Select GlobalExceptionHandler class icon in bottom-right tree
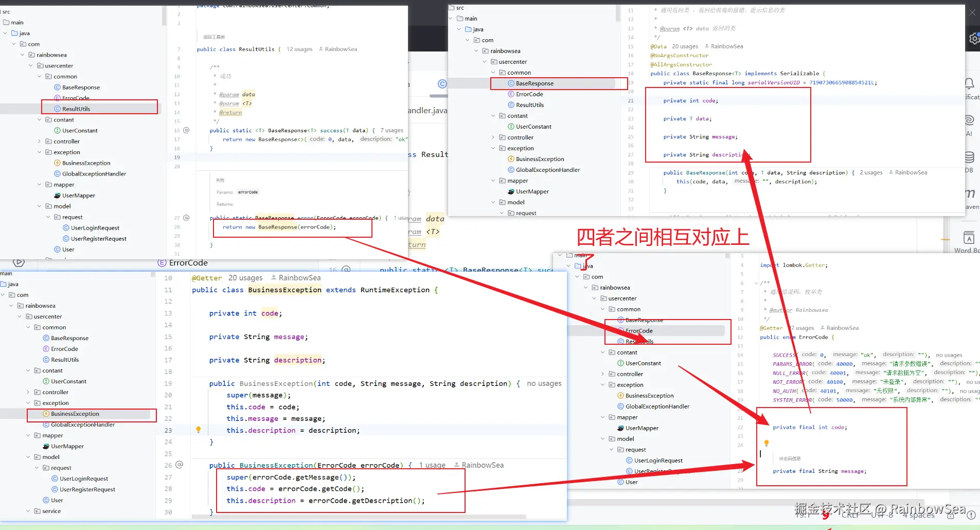The height and width of the screenshot is (530, 980). point(621,407)
